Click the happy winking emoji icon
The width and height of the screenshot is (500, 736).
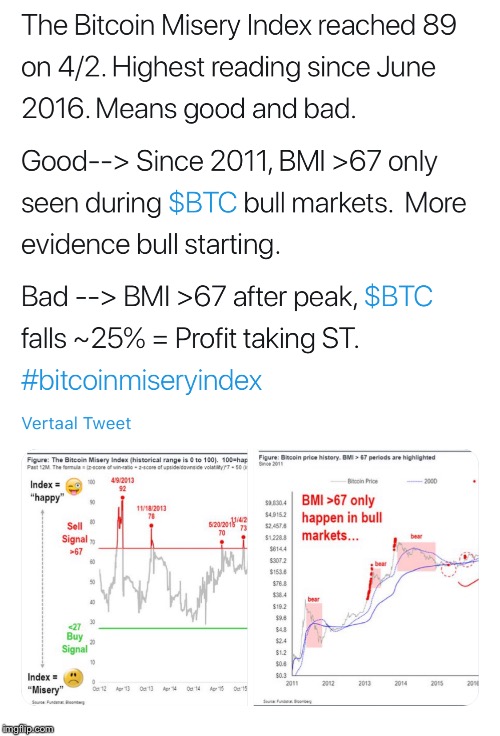73,487
